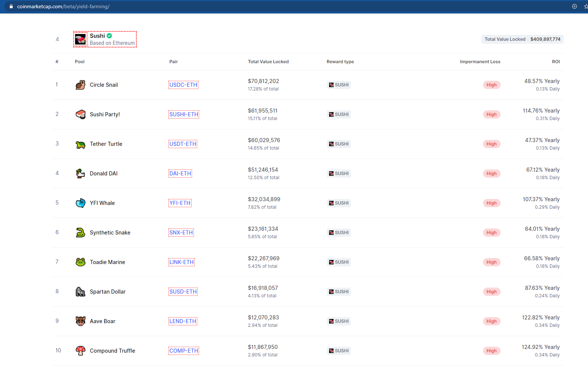Screen dimensions: 588x371
Task: Click the High badge in Spartan Dollar row
Action: 492,292
